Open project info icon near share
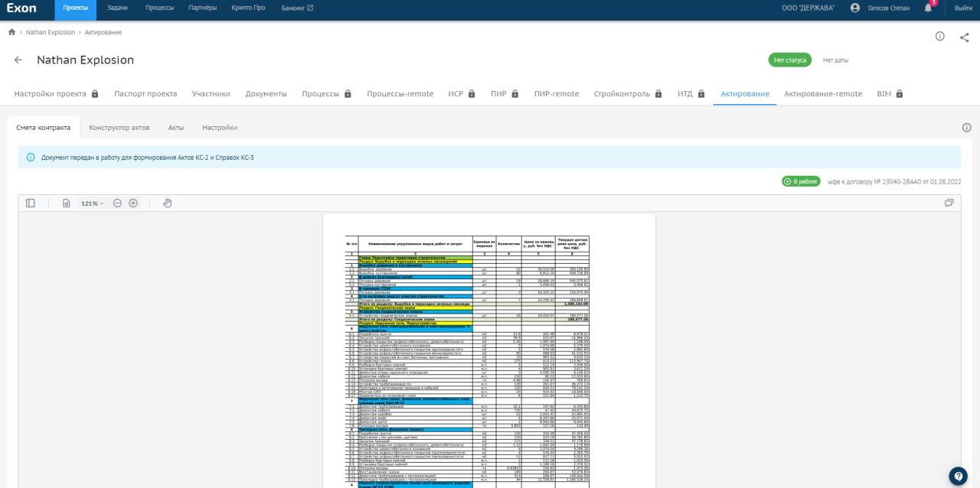This screenshot has width=980, height=488. (940, 37)
